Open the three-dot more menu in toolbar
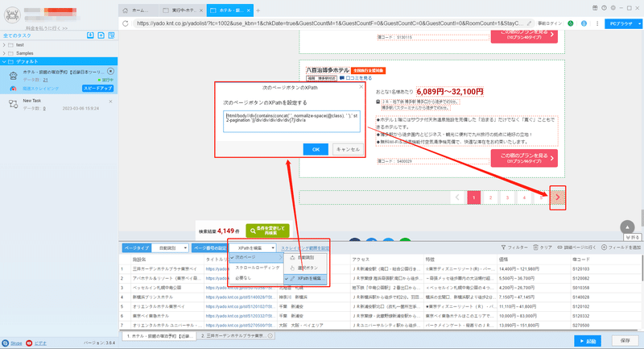This screenshot has width=644, height=349. [x=597, y=23]
